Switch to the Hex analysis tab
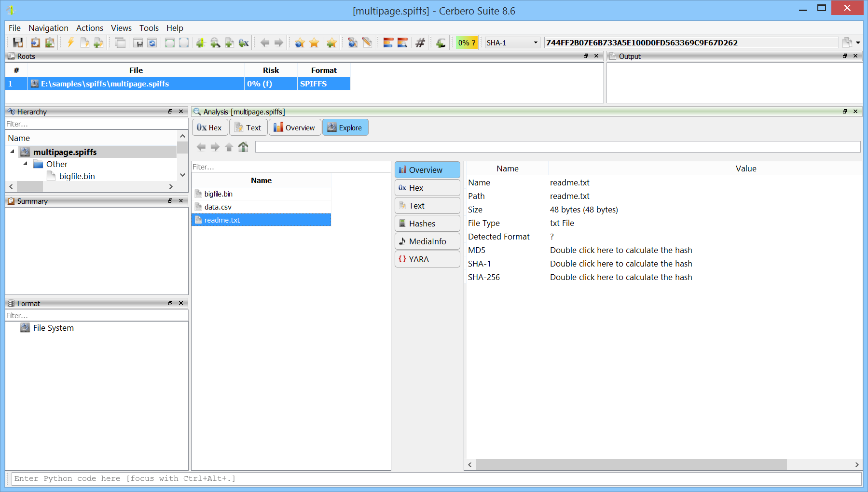This screenshot has height=492, width=868. pyautogui.click(x=209, y=127)
